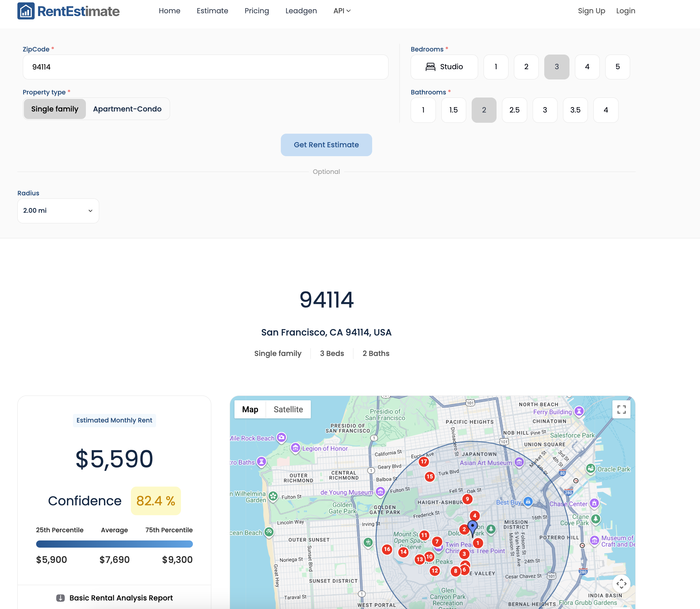Click red map marker 3

coord(464,554)
